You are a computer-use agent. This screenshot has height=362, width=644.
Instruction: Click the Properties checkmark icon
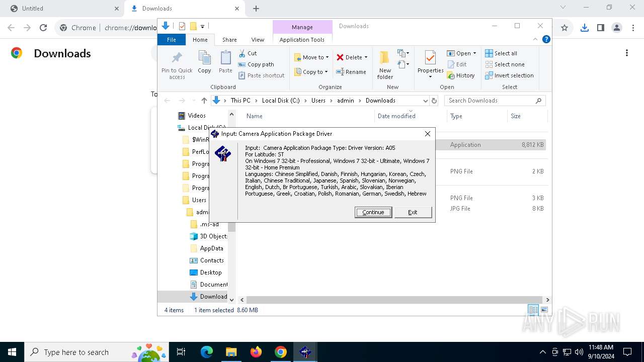pyautogui.click(x=430, y=58)
